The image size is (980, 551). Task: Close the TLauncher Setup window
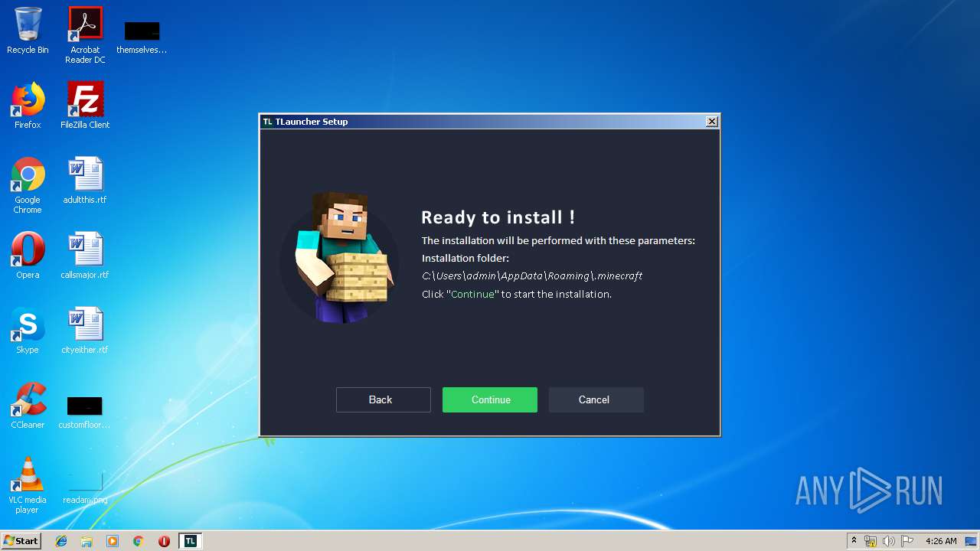[712, 122]
